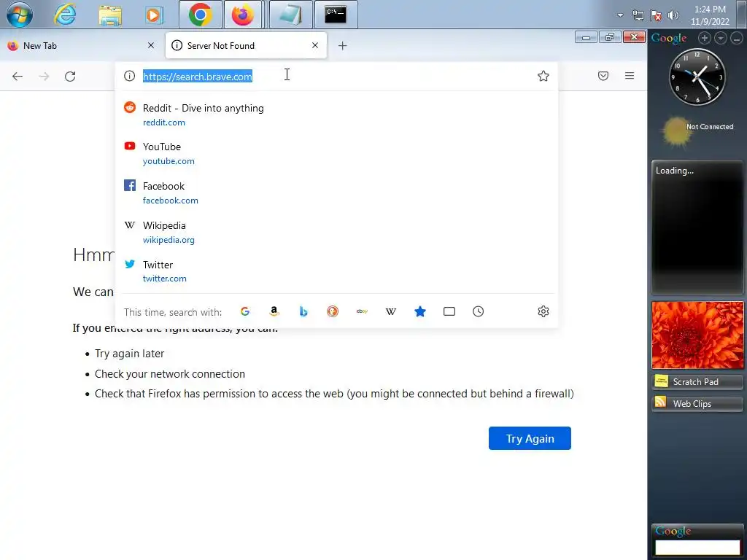This screenshot has height=560, width=747.
Task: Search history using the clock icon
Action: click(479, 311)
